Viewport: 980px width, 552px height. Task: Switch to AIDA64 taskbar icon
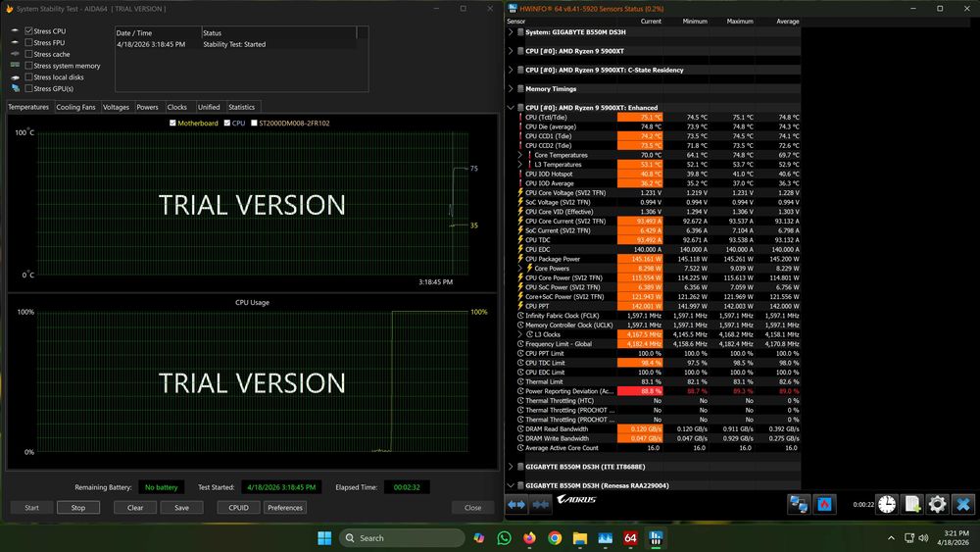pyautogui.click(x=630, y=537)
